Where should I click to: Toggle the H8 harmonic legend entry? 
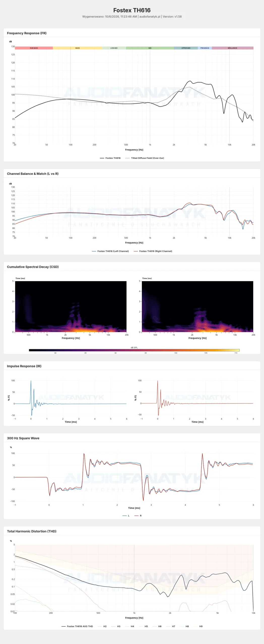tap(184, 626)
